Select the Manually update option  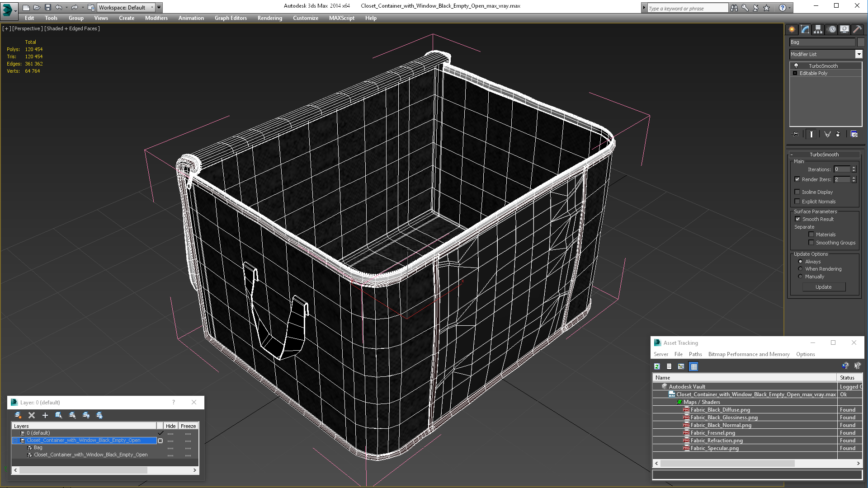(800, 277)
